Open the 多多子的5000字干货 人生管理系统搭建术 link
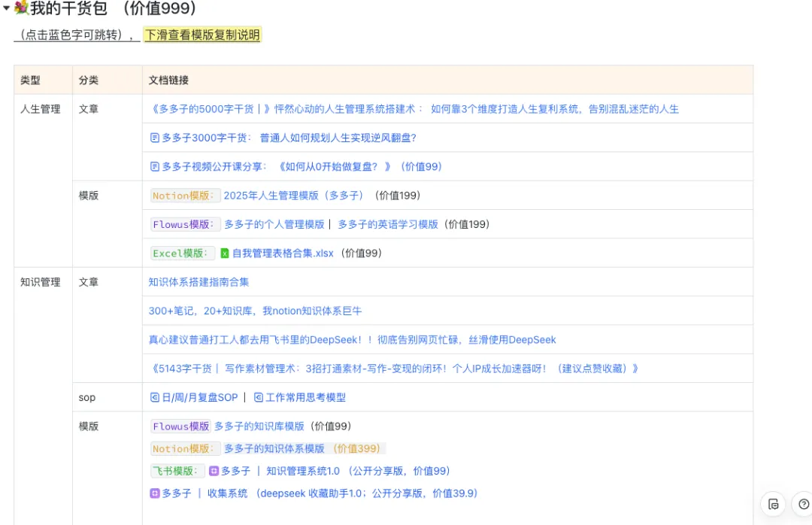Image resolution: width=812 pixels, height=525 pixels. [414, 109]
